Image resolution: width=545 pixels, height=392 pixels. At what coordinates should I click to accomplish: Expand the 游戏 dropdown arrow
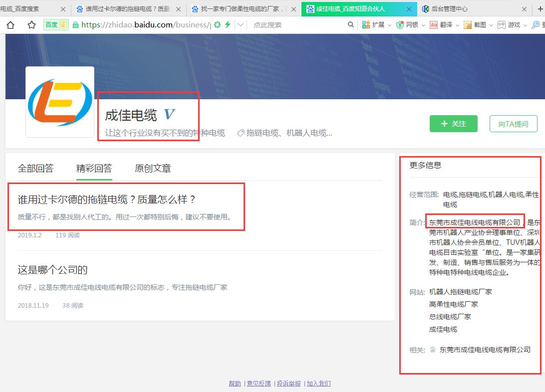[x=525, y=25]
